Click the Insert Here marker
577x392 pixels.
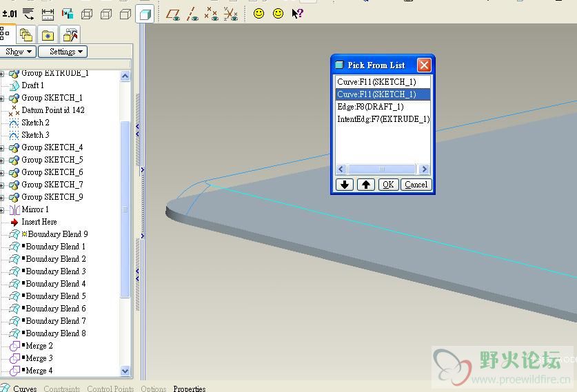[39, 222]
